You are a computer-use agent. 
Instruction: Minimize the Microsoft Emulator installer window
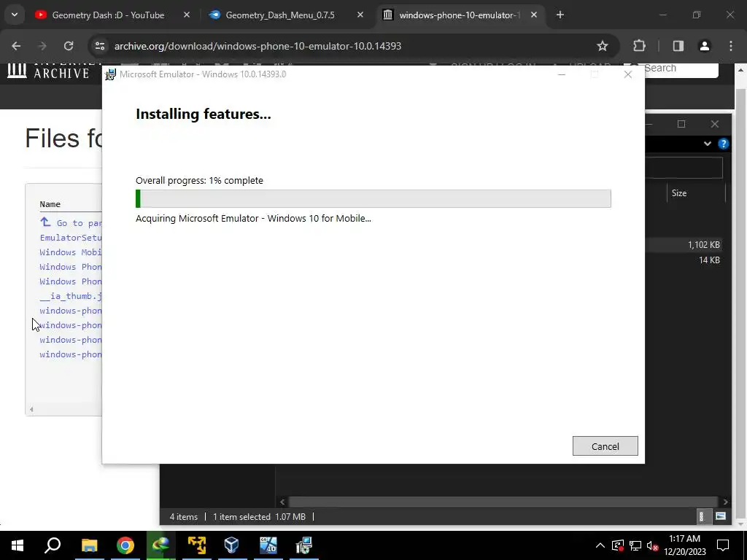pyautogui.click(x=562, y=74)
